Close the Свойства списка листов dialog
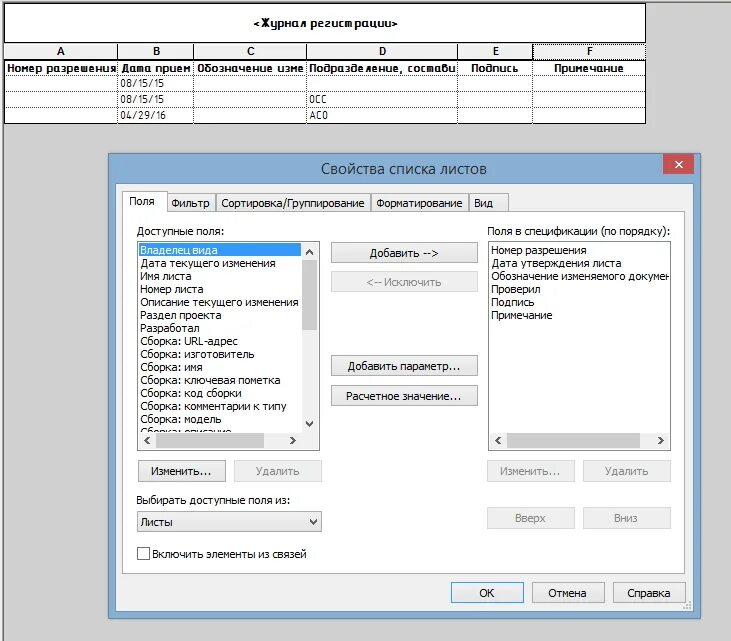 (679, 164)
